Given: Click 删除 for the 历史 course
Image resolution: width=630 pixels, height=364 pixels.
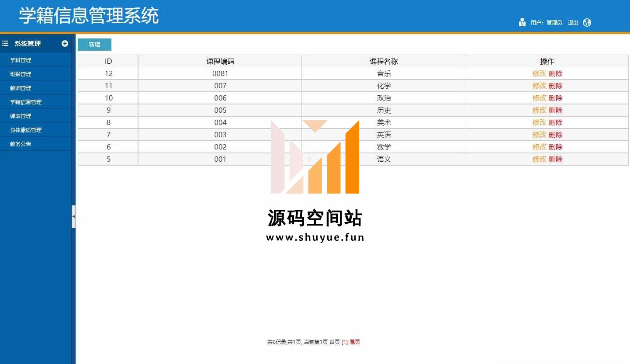Looking at the screenshot, I should tap(555, 110).
